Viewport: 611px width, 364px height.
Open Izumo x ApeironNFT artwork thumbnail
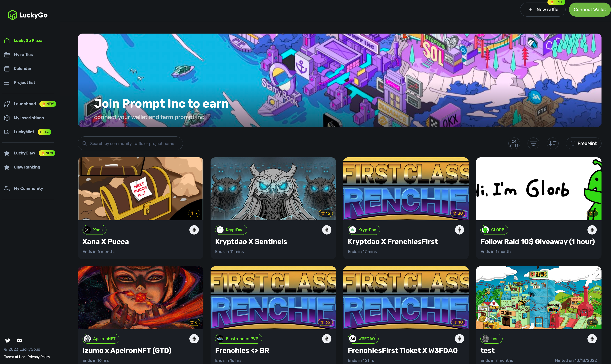(x=140, y=298)
